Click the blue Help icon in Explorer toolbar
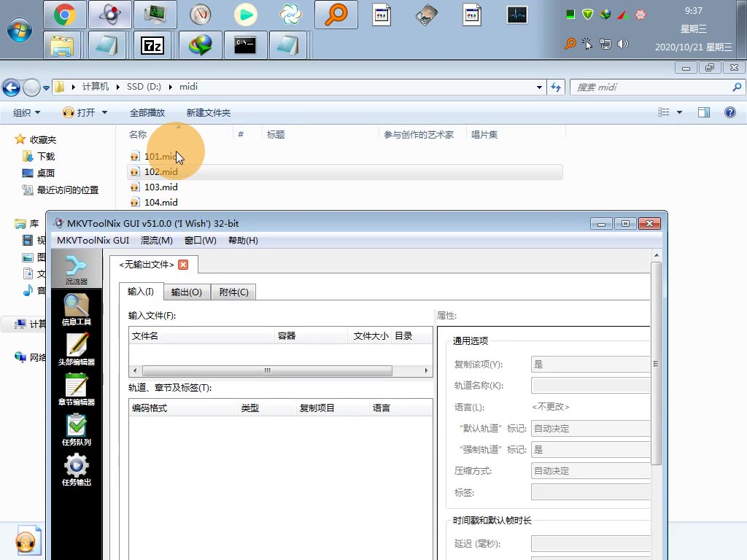Viewport: 747px width, 560px height. (730, 112)
